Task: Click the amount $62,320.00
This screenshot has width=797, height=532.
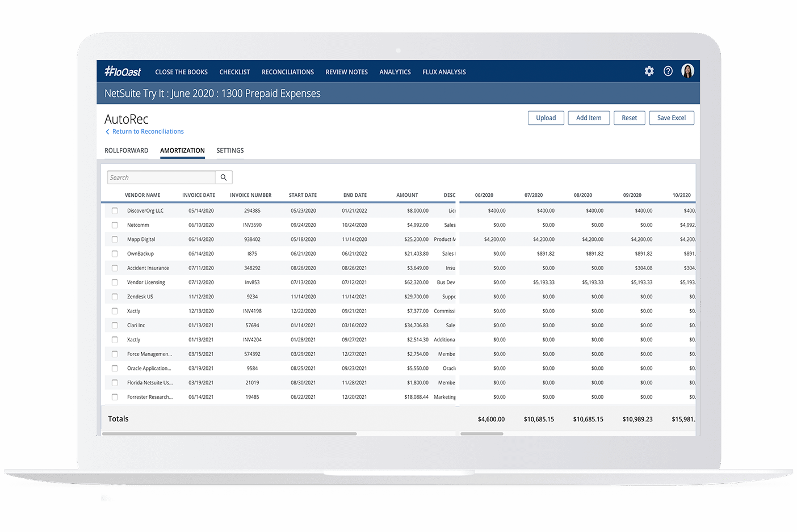Action: coord(417,282)
